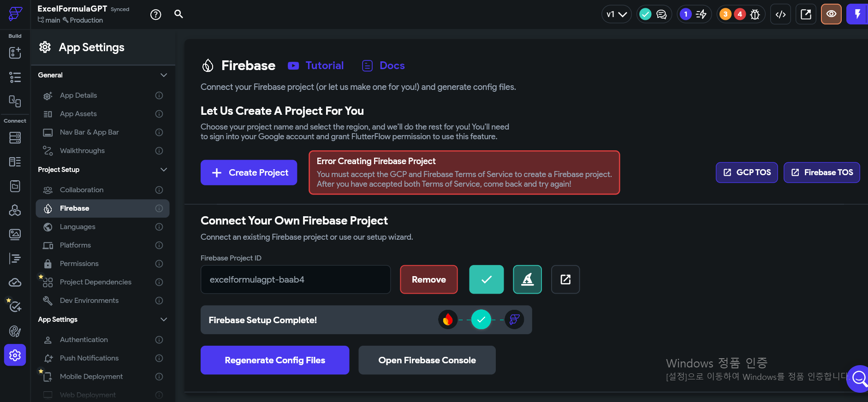Image resolution: width=868 pixels, height=402 pixels.
Task: Click info icon beside Authentication
Action: [159, 340]
